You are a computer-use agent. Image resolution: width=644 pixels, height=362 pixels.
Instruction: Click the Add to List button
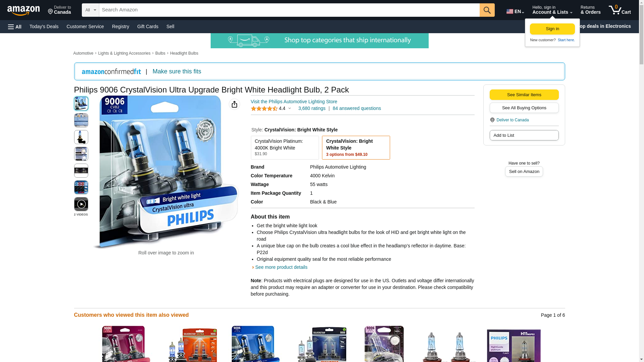pos(524,135)
